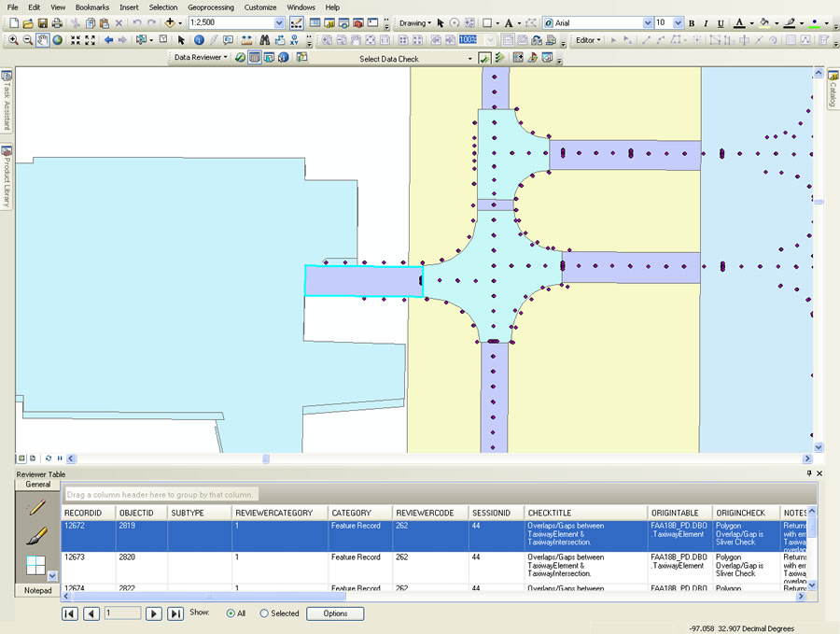The height and width of the screenshot is (634, 840).
Task: Go to the last record
Action: [x=175, y=613]
